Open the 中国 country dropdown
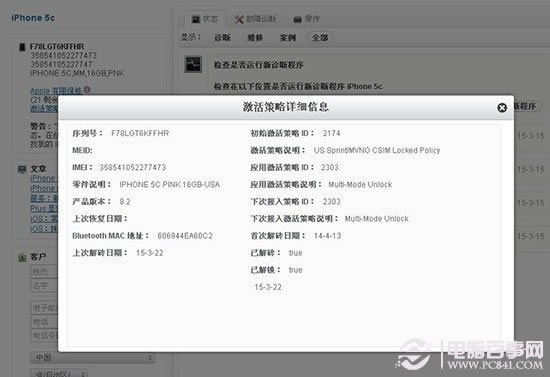 point(93,358)
